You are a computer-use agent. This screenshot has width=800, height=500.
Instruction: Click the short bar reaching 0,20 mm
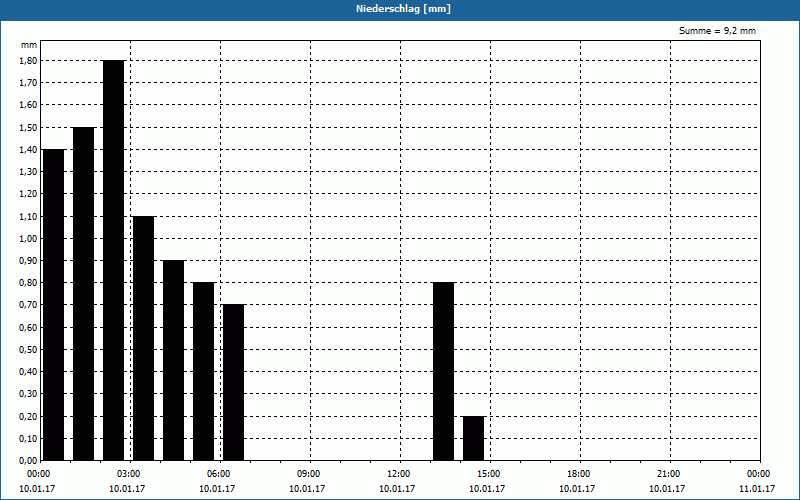pyautogui.click(x=473, y=438)
